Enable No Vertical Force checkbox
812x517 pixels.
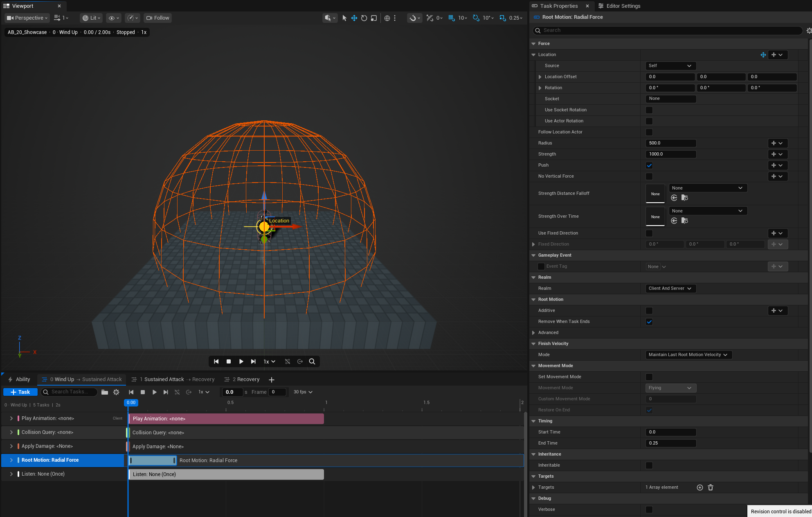(x=649, y=176)
